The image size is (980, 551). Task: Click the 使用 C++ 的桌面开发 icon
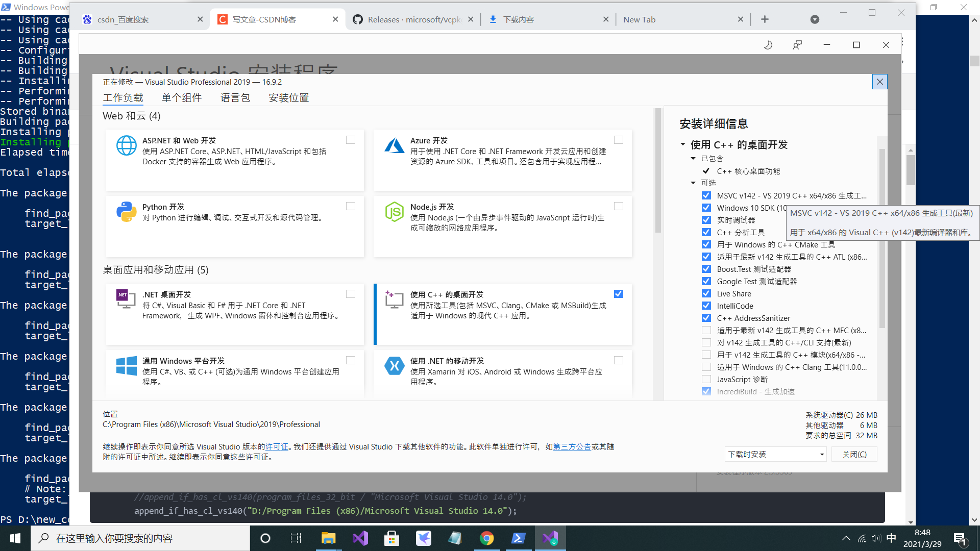394,299
